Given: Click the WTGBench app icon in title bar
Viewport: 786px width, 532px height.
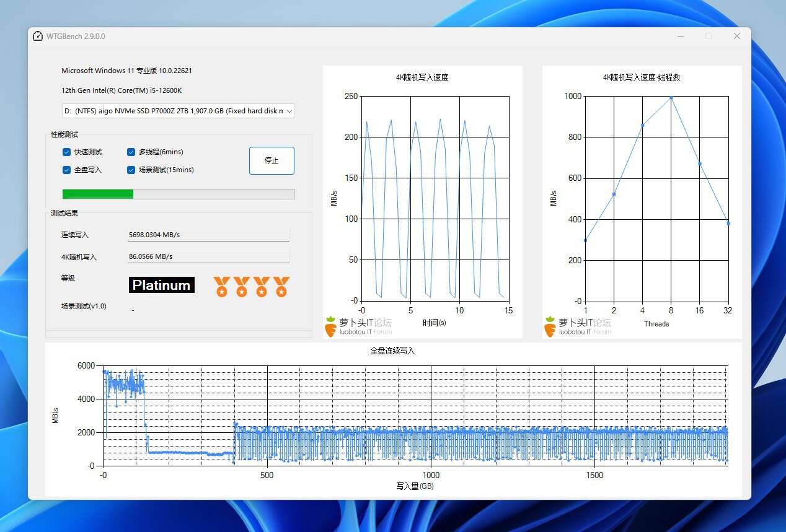Looking at the screenshot, I should pyautogui.click(x=37, y=36).
